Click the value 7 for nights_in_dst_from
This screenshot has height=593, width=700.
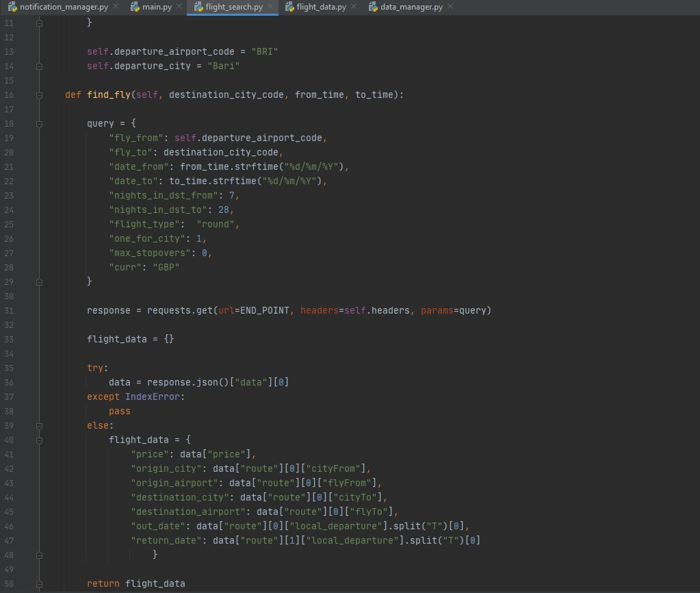pyautogui.click(x=232, y=195)
